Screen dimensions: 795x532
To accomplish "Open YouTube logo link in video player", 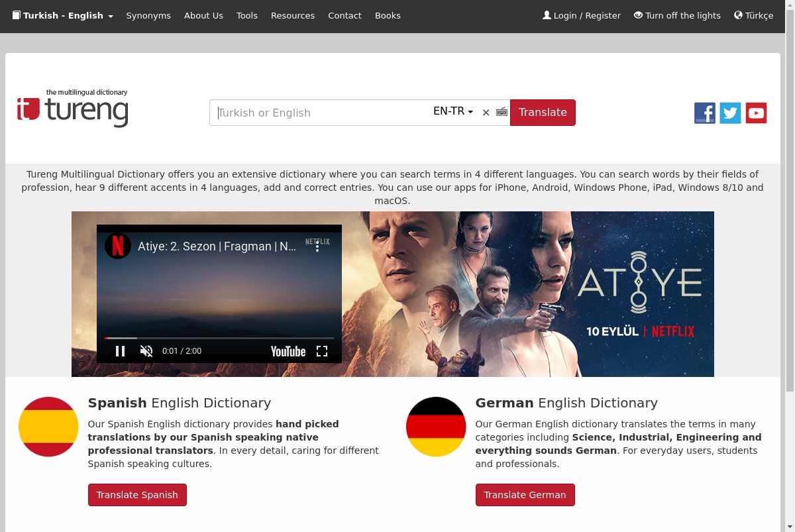I will pyautogui.click(x=288, y=351).
